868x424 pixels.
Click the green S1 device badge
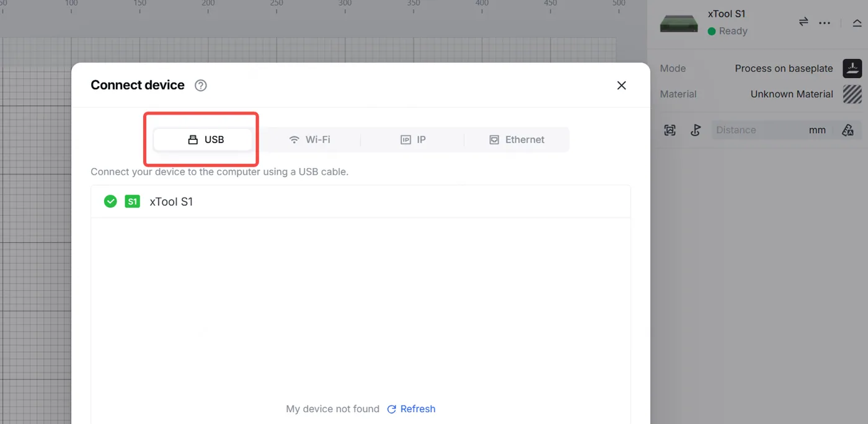click(132, 201)
